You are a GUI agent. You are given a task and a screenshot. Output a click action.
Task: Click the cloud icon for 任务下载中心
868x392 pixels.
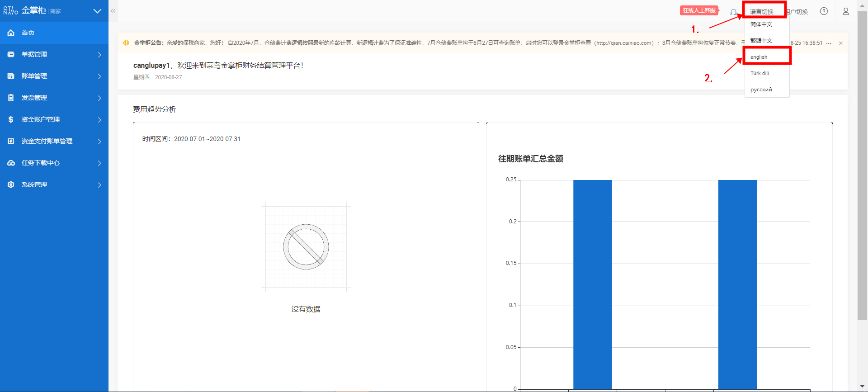click(11, 163)
